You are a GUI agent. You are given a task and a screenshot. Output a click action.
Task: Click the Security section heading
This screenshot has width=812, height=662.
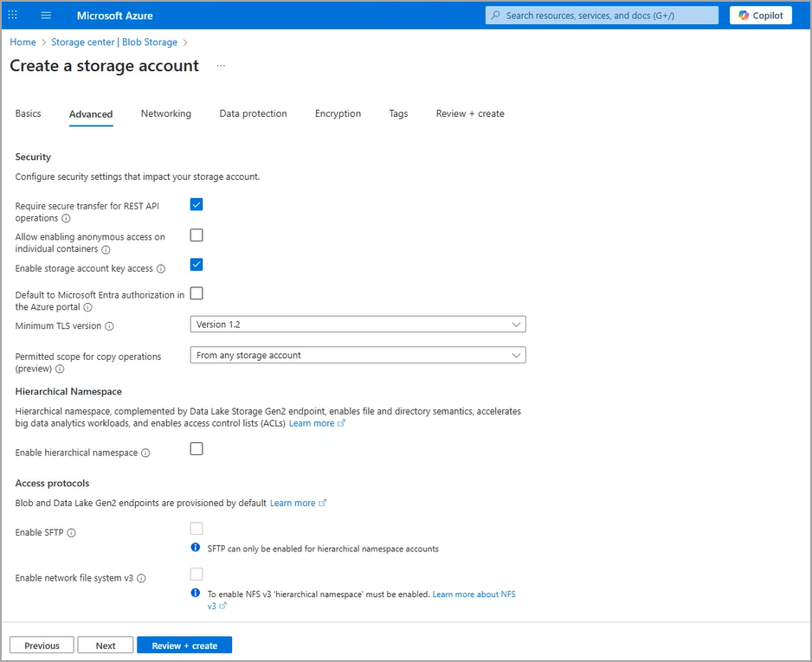pyautogui.click(x=33, y=157)
